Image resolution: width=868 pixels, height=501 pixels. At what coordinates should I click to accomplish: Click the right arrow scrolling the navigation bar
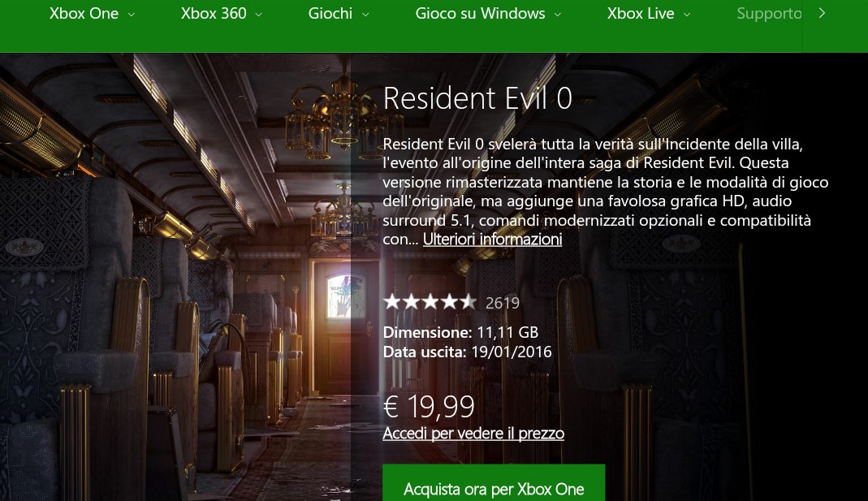coord(822,13)
